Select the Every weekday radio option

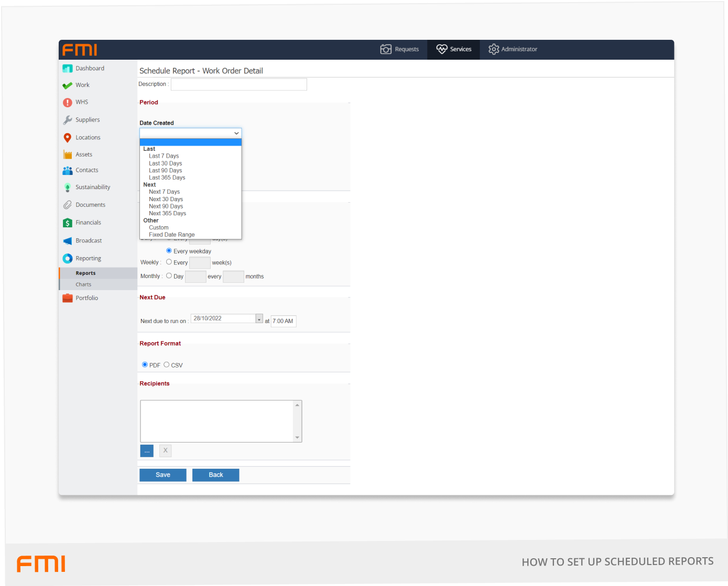click(169, 251)
